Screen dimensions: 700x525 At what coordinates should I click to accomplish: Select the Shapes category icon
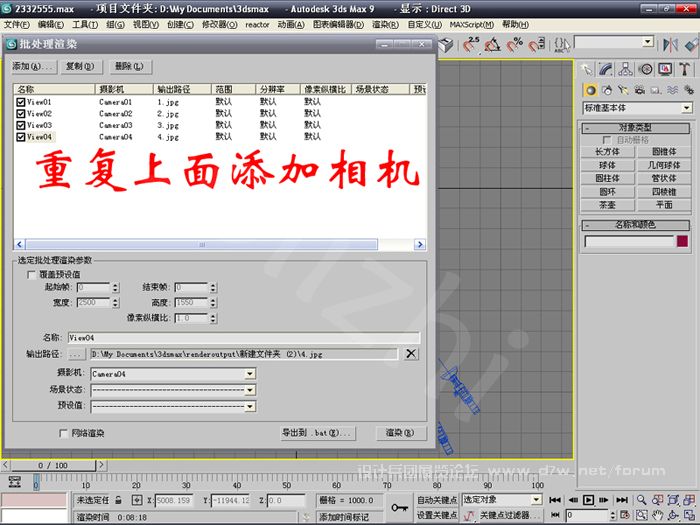607,91
